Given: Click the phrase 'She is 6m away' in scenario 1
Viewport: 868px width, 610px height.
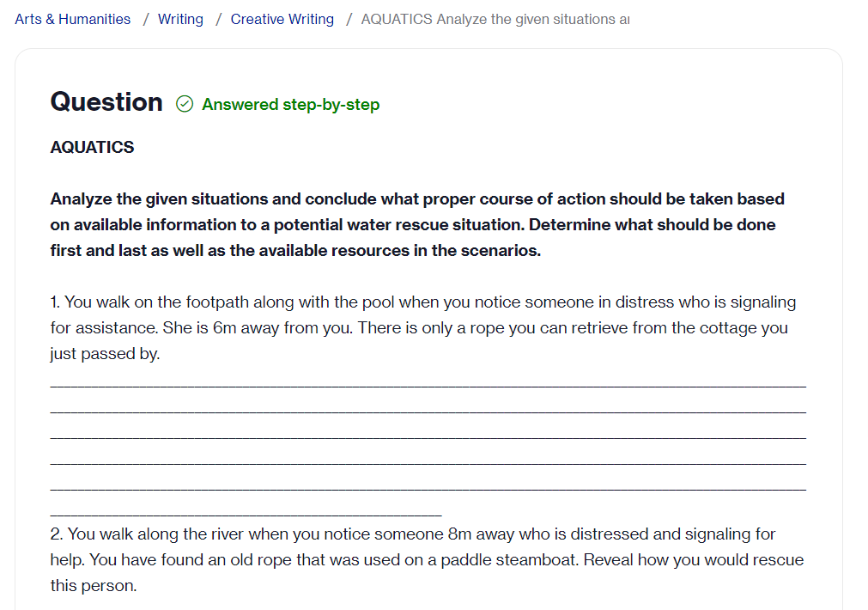Looking at the screenshot, I should [x=221, y=328].
